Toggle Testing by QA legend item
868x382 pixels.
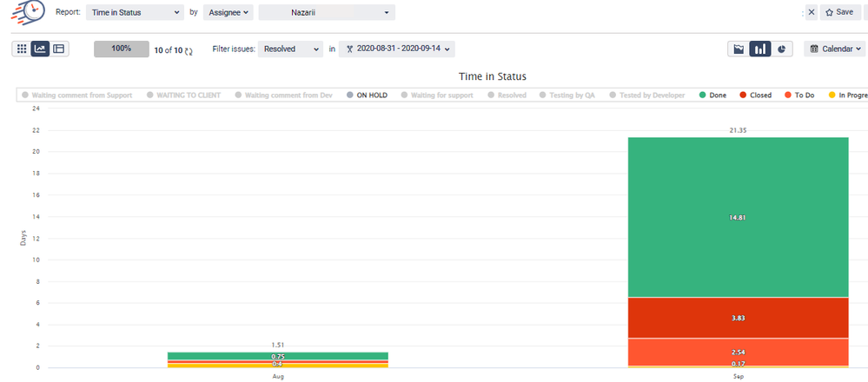pyautogui.click(x=568, y=95)
